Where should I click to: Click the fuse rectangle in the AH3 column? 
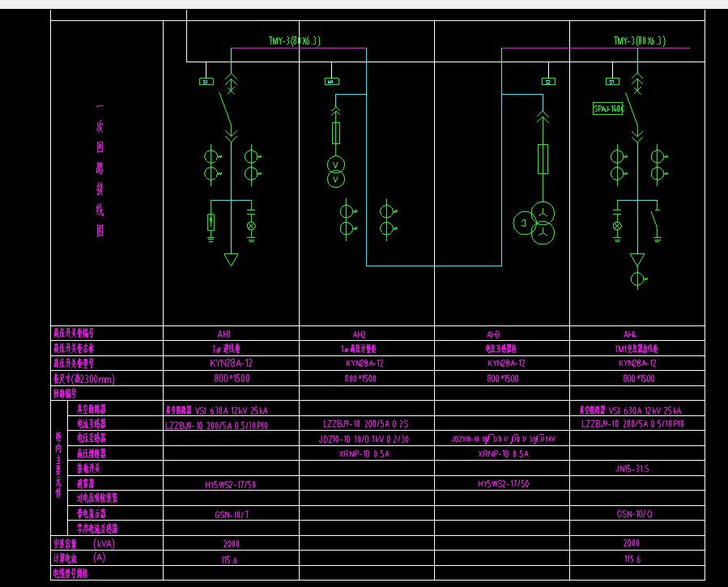[x=543, y=160]
